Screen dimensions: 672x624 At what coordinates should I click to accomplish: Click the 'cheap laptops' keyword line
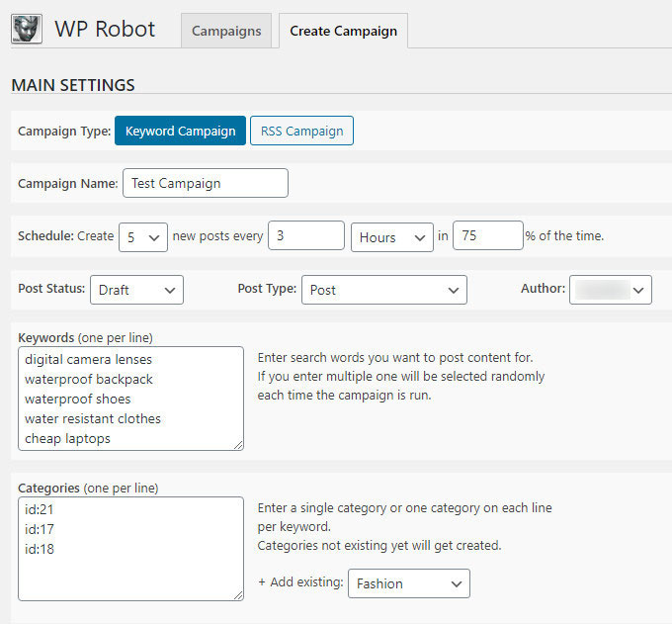pos(67,438)
